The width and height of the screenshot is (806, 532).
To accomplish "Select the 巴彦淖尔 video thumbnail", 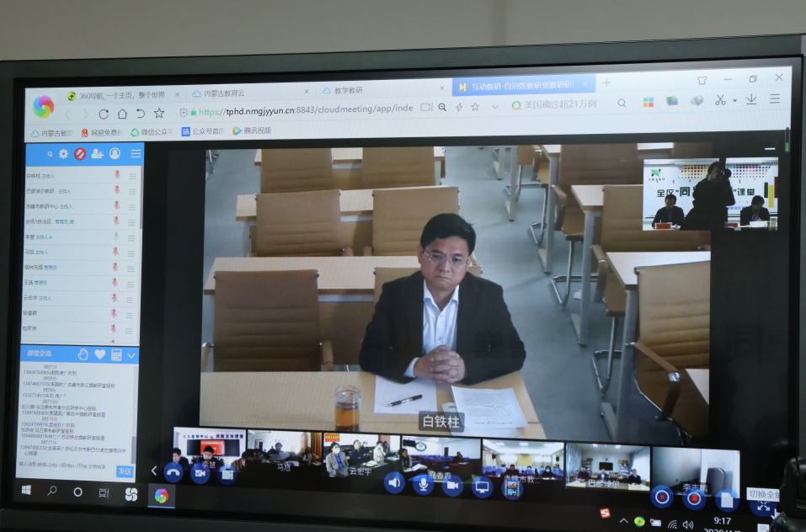I will 607,466.
